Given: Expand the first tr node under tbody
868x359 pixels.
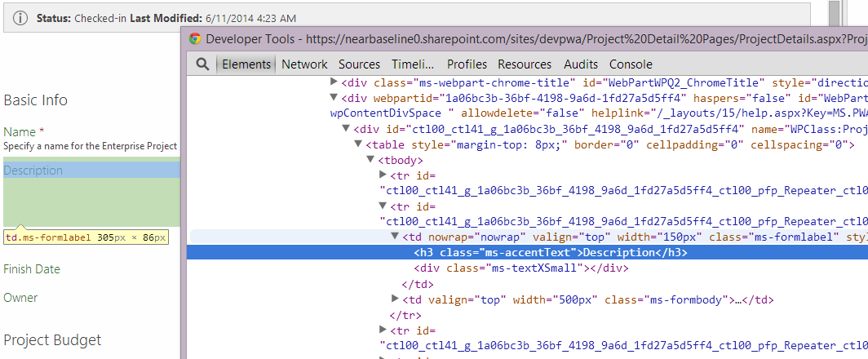Looking at the screenshot, I should pyautogui.click(x=382, y=175).
